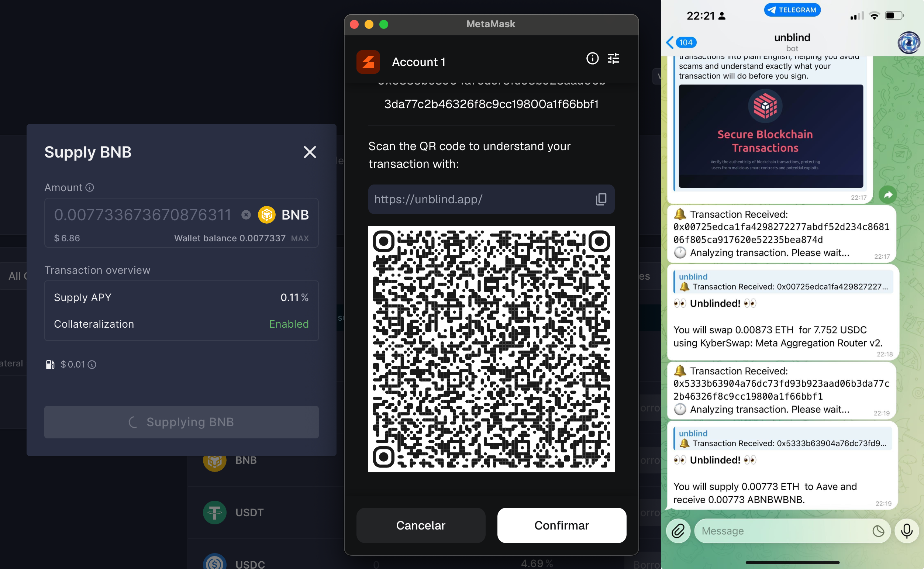Copy the unblind.app URL
Viewport: 924px width, 569px height.
601,199
